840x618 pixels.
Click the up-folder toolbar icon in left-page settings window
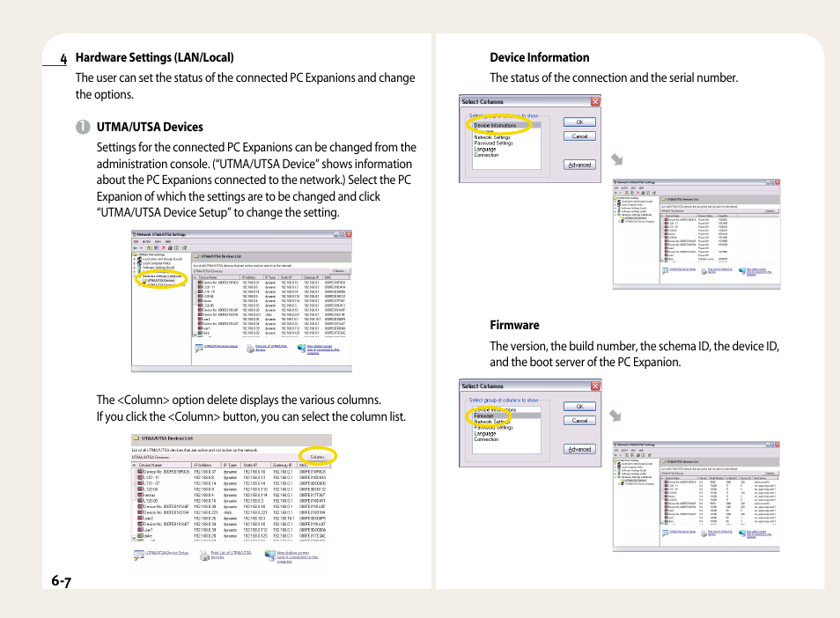click(x=150, y=248)
